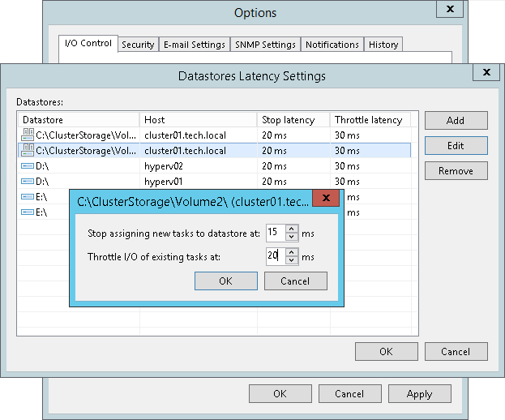Screen dimensions: 505x420
Task: Click the stop assigning tasks latency field
Action: pyautogui.click(x=275, y=234)
